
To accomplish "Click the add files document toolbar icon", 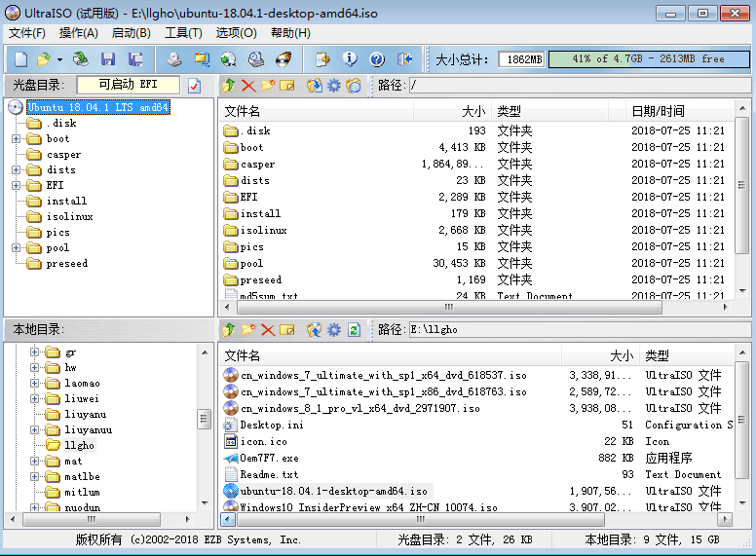I will pos(322,59).
